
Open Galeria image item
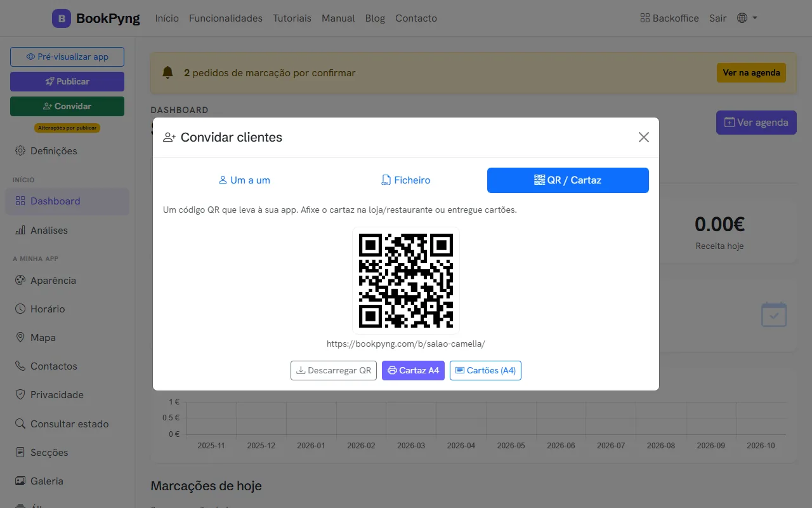click(67, 481)
